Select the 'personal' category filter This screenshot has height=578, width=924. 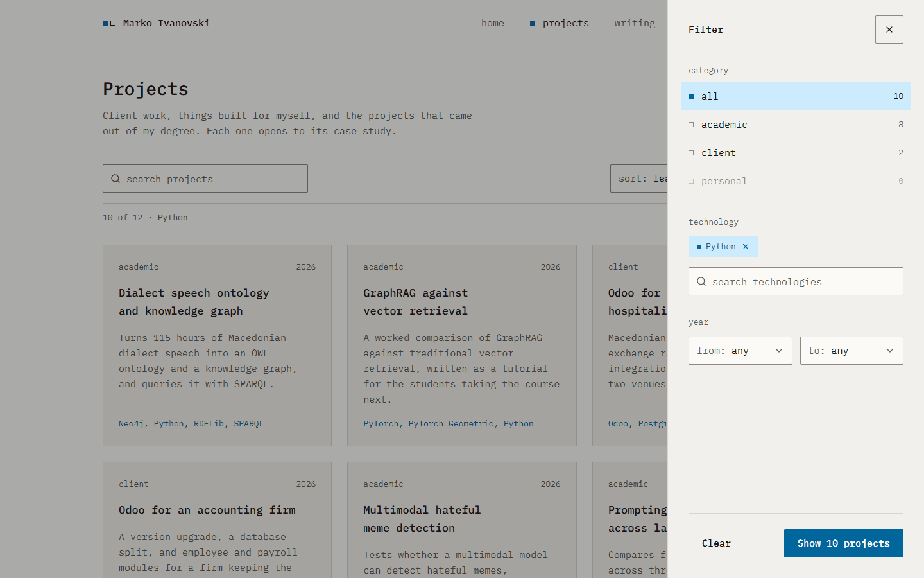pos(796,181)
